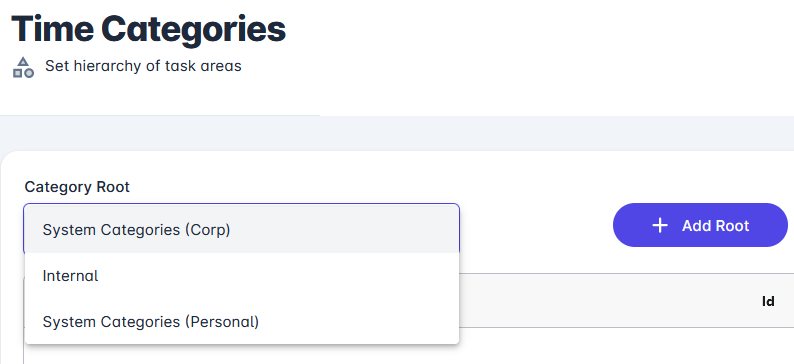This screenshot has width=794, height=364.
Task: Select System Categories (Corp) from the list
Action: pyautogui.click(x=242, y=230)
